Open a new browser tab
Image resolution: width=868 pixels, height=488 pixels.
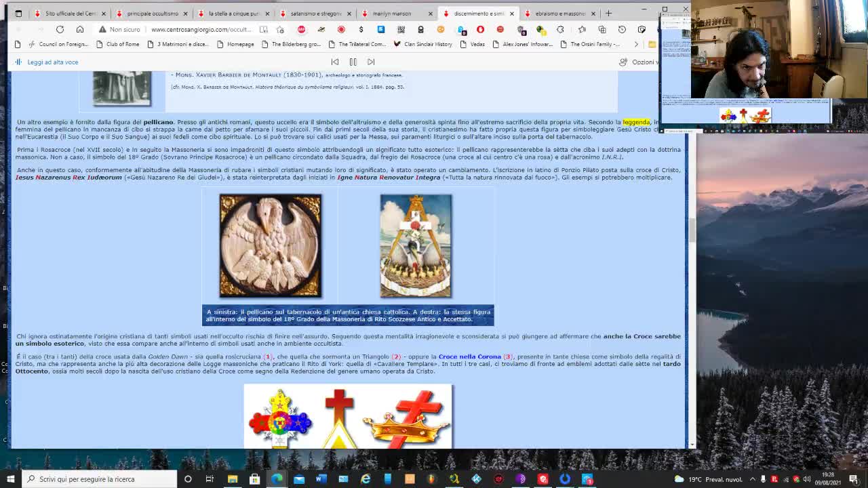click(x=608, y=13)
